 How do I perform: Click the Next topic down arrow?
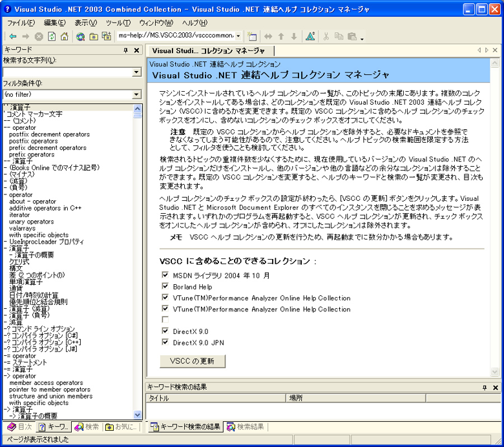tap(294, 36)
